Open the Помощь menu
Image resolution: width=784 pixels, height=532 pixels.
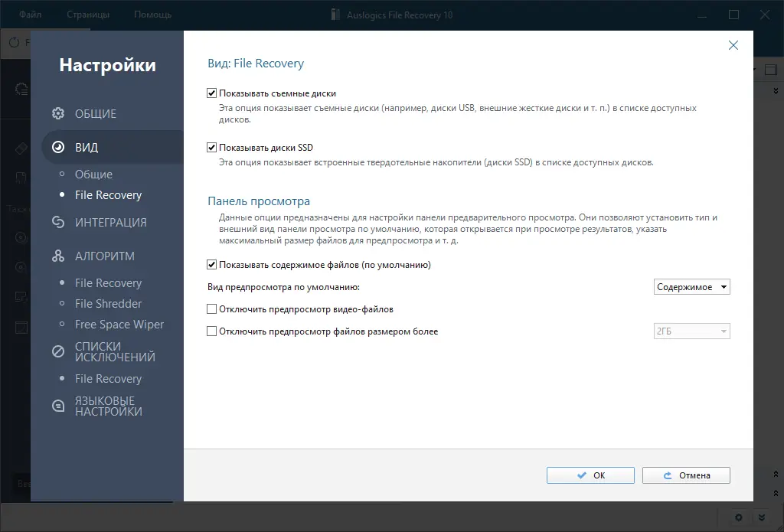(152, 15)
